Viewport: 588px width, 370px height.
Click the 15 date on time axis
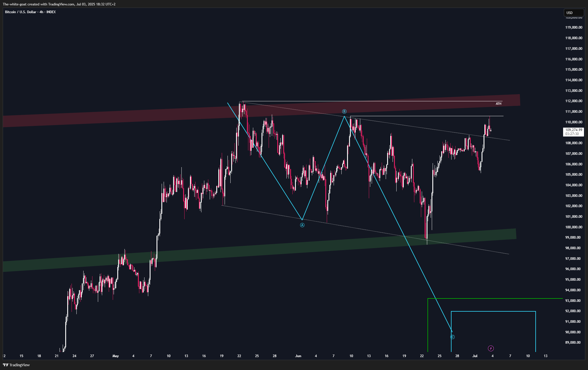(21, 356)
